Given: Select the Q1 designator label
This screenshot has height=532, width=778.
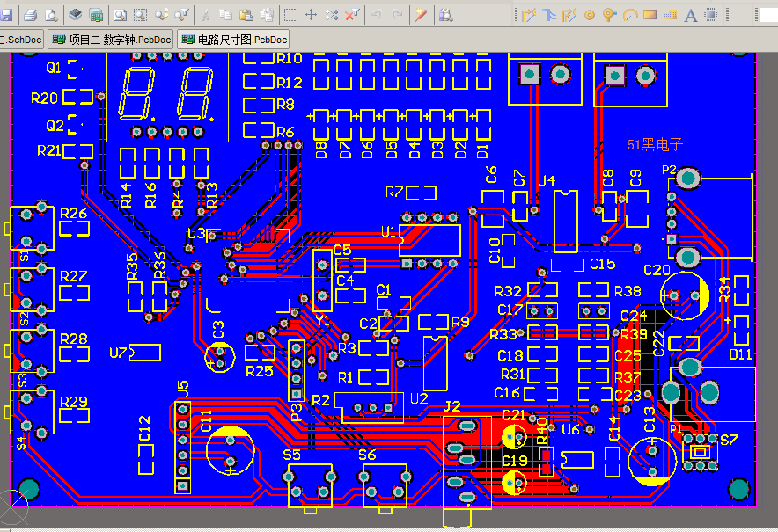Looking at the screenshot, I should click(x=54, y=68).
